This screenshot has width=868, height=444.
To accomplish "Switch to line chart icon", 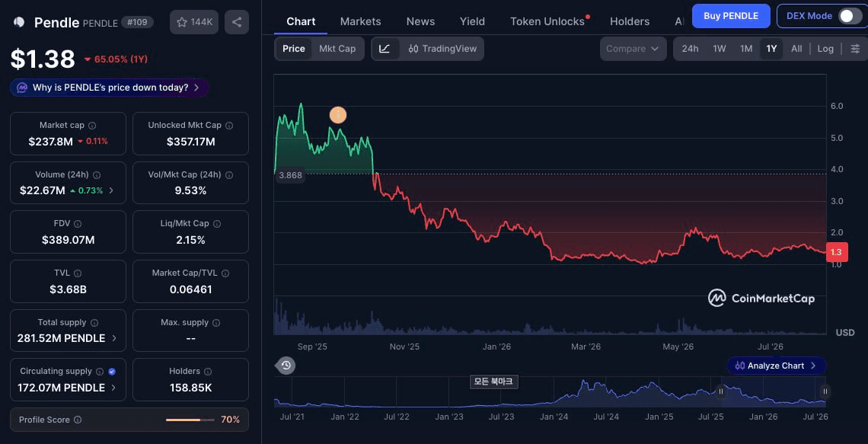I will (385, 49).
